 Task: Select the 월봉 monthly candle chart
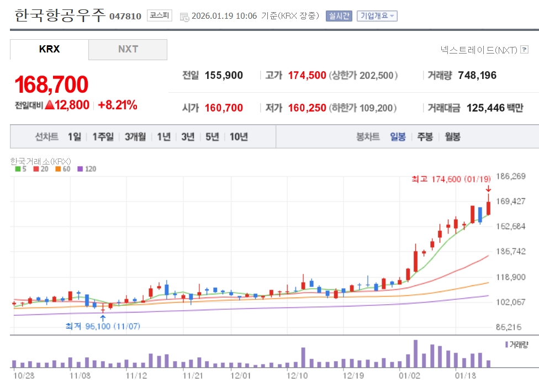(452, 137)
